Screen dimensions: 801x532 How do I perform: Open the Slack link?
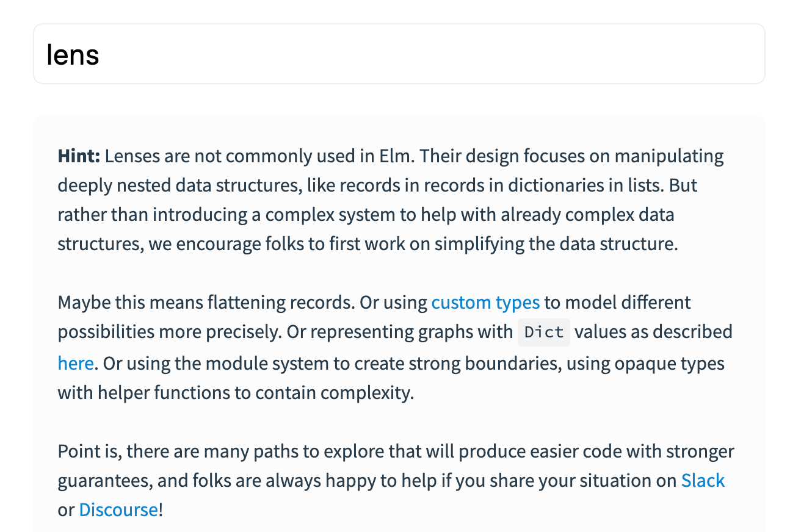703,481
